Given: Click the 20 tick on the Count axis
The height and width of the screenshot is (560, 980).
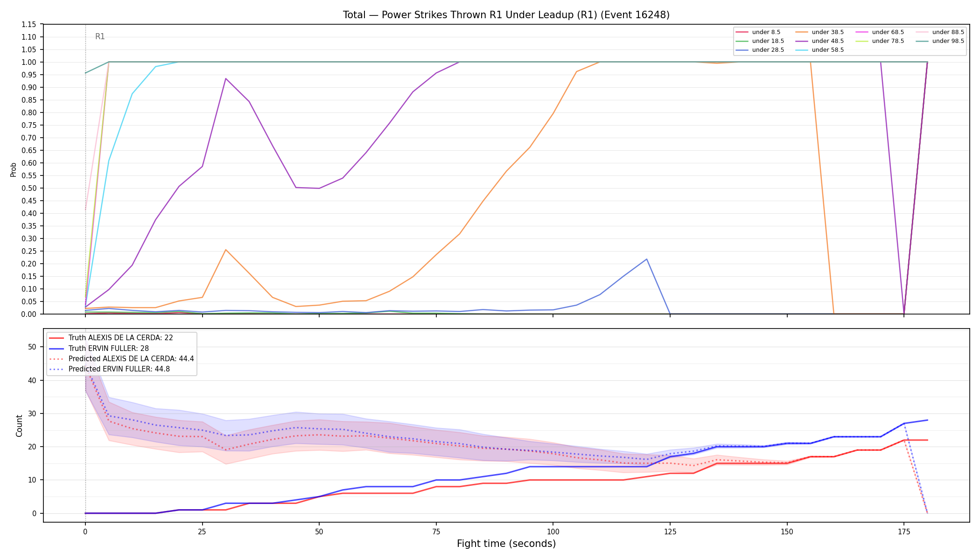Looking at the screenshot, I should tap(32, 447).
